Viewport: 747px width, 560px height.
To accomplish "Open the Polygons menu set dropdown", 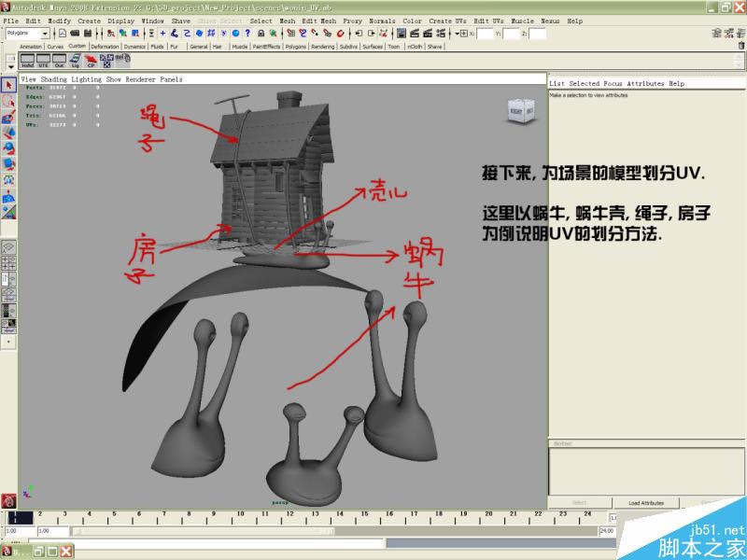I will (28, 34).
